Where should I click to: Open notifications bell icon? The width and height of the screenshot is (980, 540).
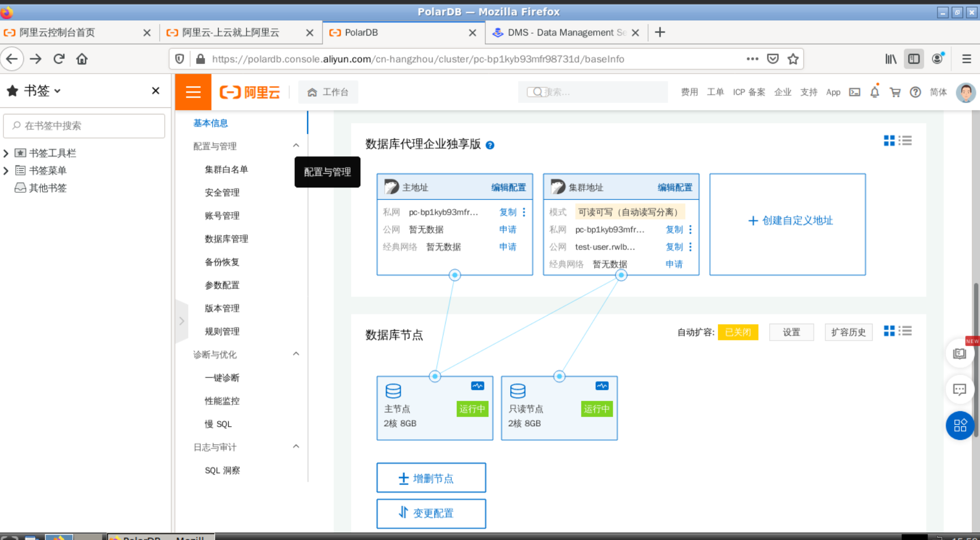coord(875,92)
